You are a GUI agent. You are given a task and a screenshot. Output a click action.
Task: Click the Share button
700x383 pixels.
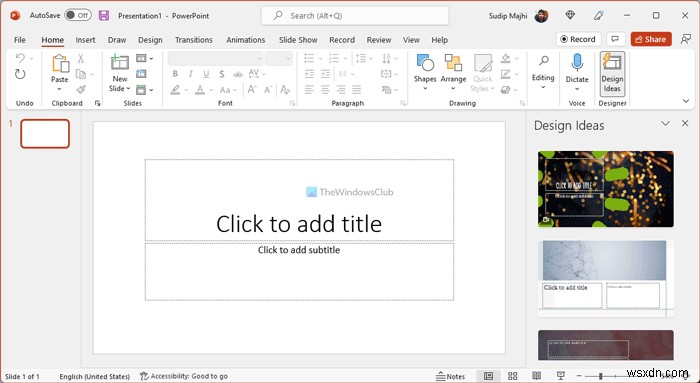tap(651, 39)
